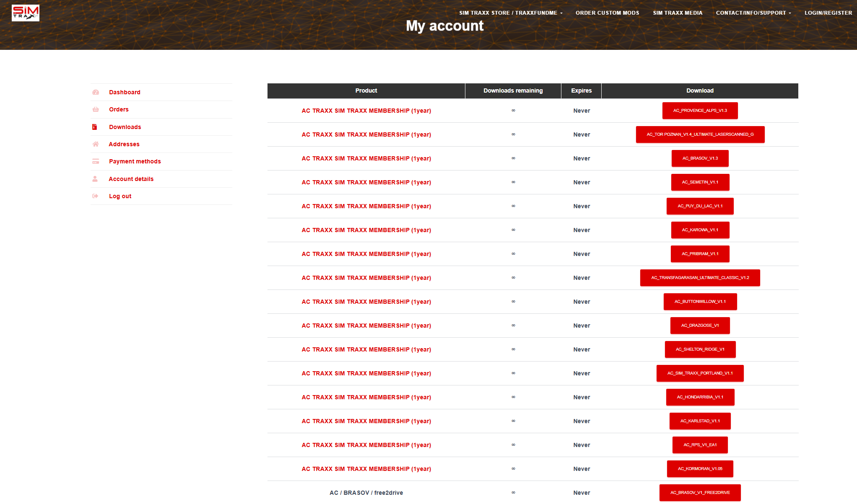The width and height of the screenshot is (857, 504).
Task: Open membership product link in Karowa row
Action: (x=366, y=230)
